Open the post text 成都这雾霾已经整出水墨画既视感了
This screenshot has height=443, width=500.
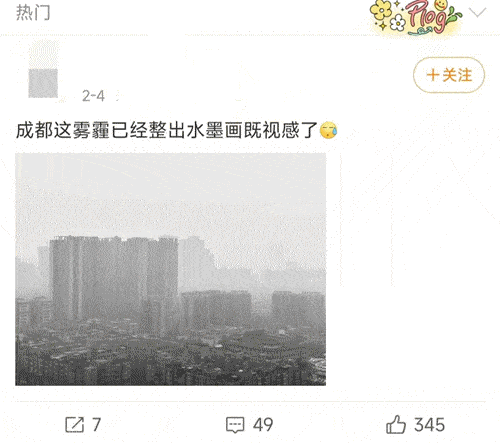166,130
